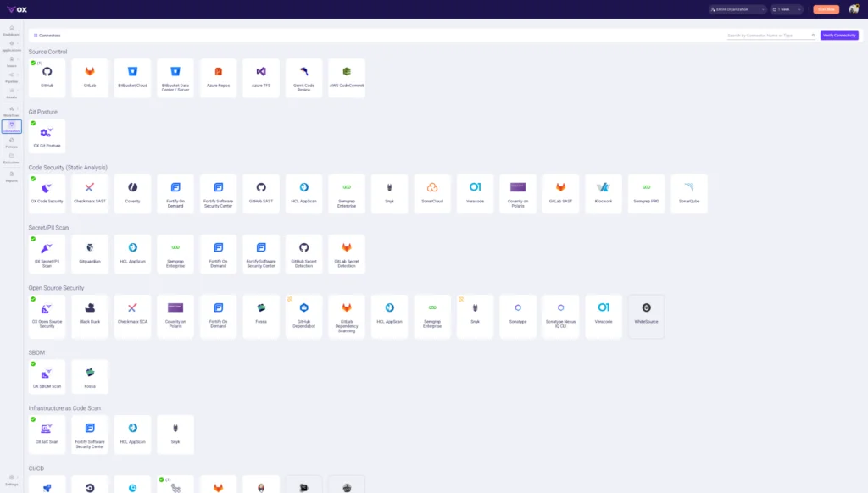The image size is (868, 493).
Task: Open Policies in the left sidebar
Action: [12, 143]
